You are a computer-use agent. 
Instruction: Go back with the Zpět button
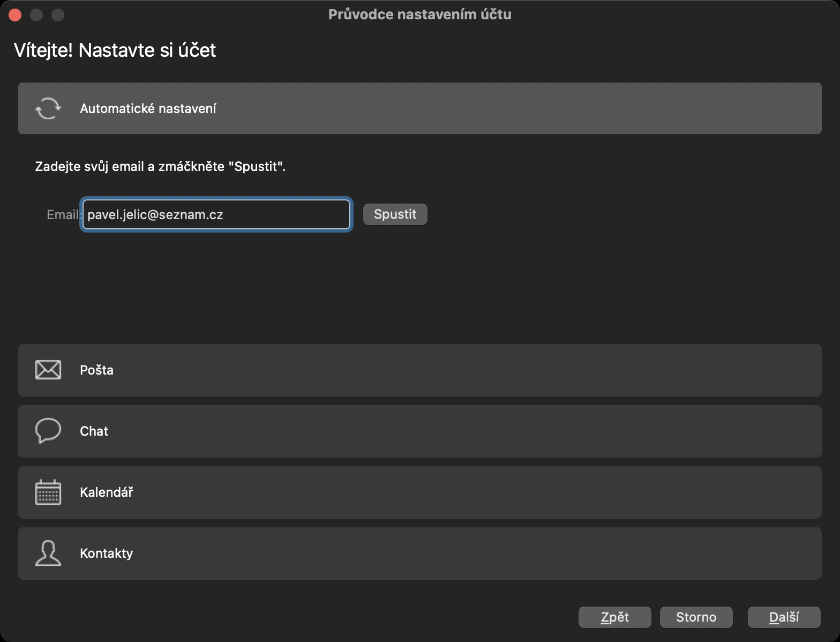614,617
